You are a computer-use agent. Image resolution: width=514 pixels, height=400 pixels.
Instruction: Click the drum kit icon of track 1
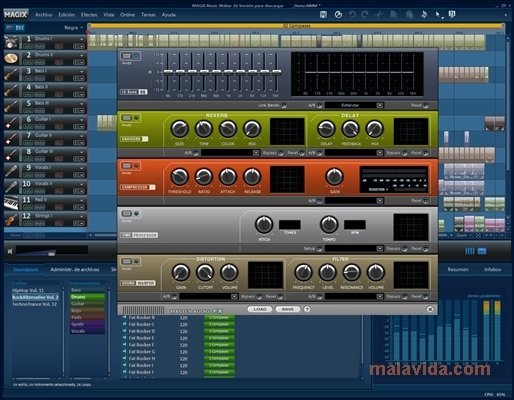(11, 42)
